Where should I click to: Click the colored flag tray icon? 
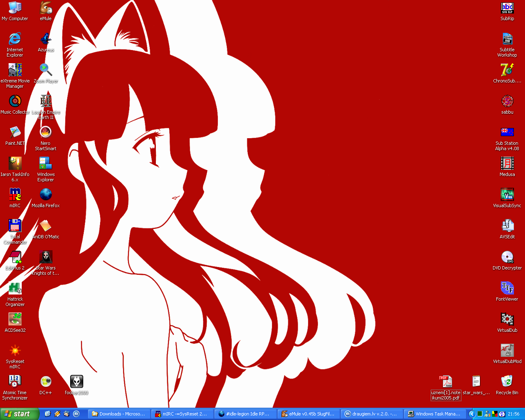[x=495, y=414]
